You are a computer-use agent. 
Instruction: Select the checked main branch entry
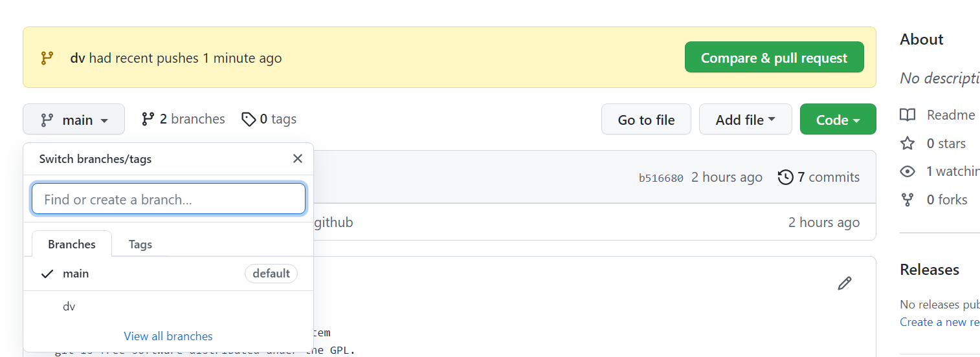tap(168, 274)
